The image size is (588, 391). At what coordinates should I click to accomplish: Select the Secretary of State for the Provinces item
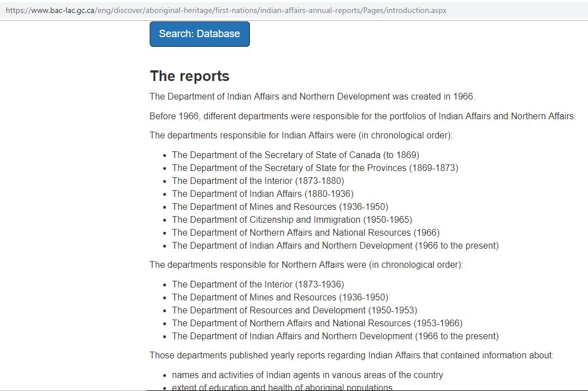[x=315, y=168]
